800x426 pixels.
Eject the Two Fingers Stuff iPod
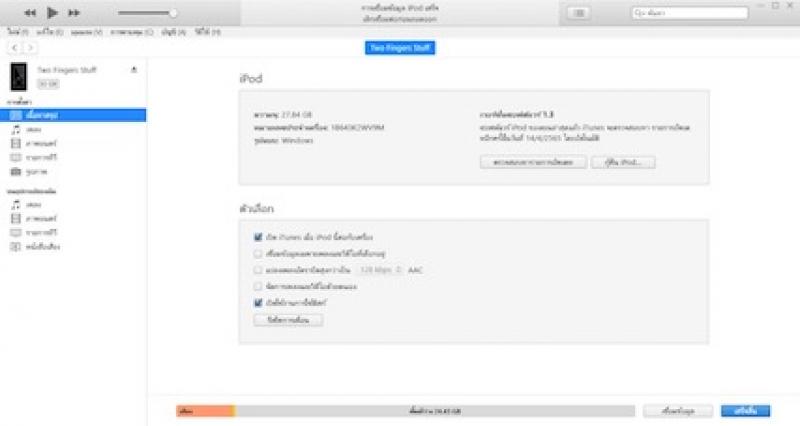pyautogui.click(x=134, y=69)
